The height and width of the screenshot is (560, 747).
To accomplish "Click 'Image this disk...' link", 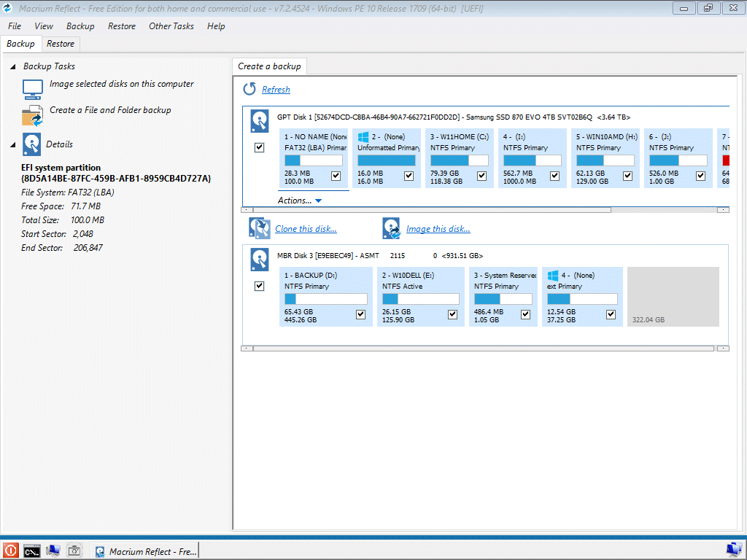I will coord(438,229).
